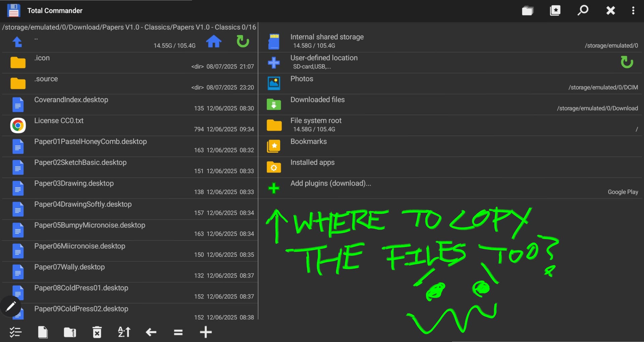Open the file name Paper09ColdPress02.desktop
Viewport: 644px width, 342px height.
(81, 309)
